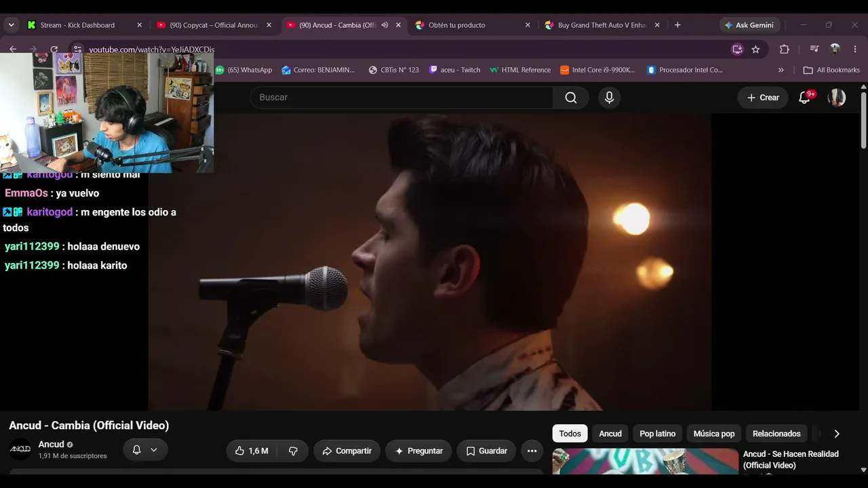The image size is (868, 488).
Task: Click the Ancud channel name
Action: click(x=52, y=445)
